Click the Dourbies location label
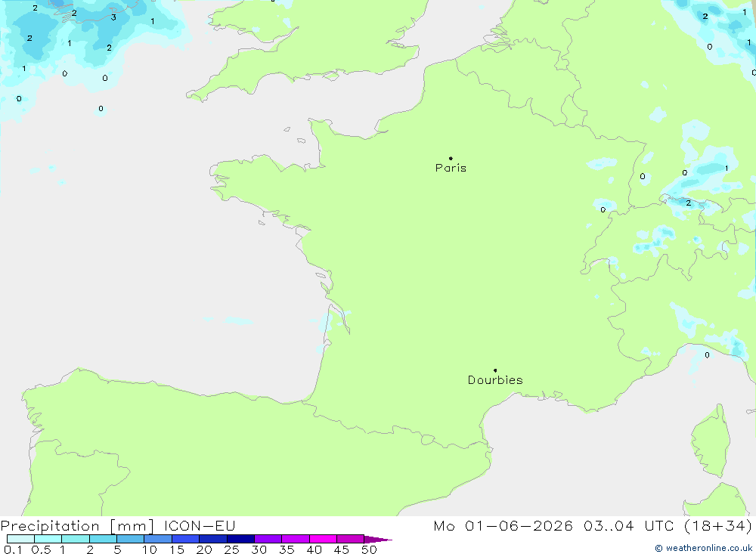Screen dimensions: 756x554 tap(495, 380)
